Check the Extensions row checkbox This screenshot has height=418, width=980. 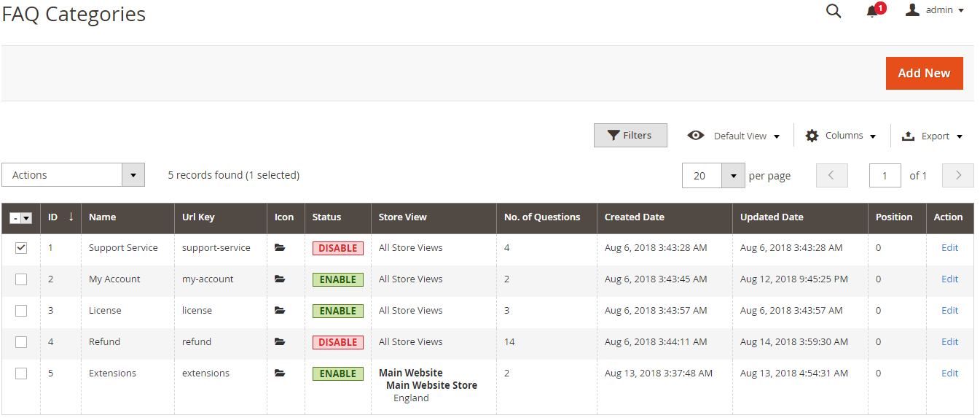pos(21,374)
